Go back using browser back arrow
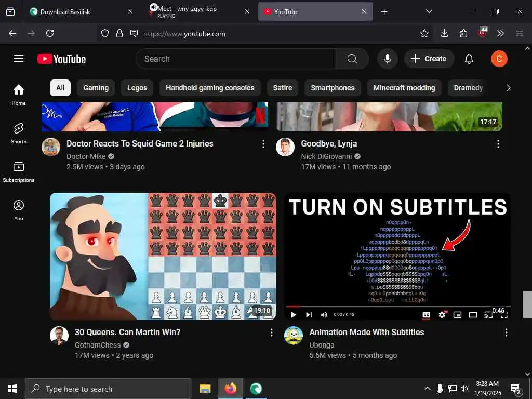 [x=12, y=33]
